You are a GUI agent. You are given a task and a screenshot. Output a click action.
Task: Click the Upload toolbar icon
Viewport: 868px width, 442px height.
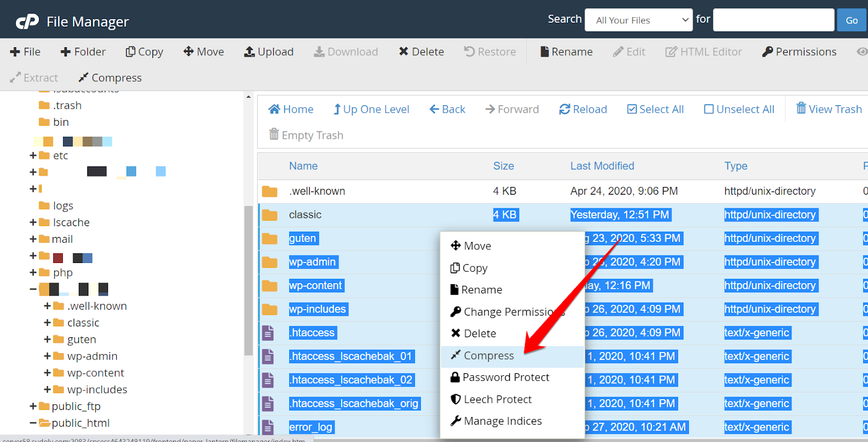(x=250, y=52)
